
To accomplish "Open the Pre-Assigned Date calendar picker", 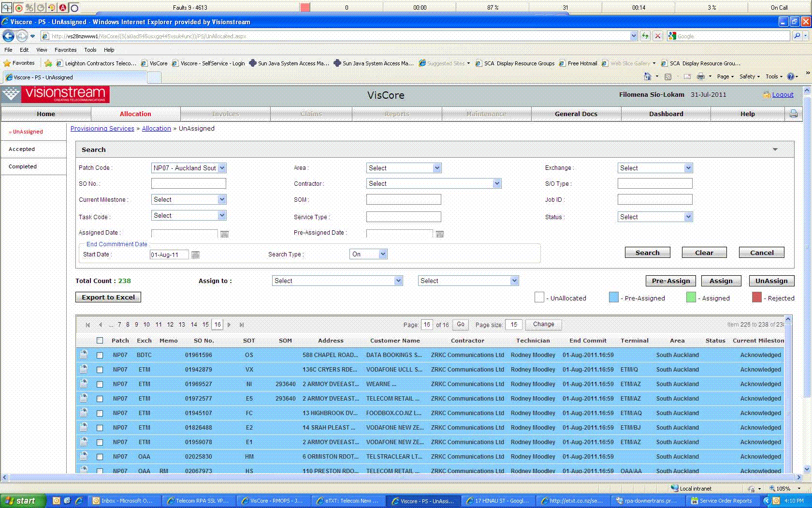I will (439, 234).
